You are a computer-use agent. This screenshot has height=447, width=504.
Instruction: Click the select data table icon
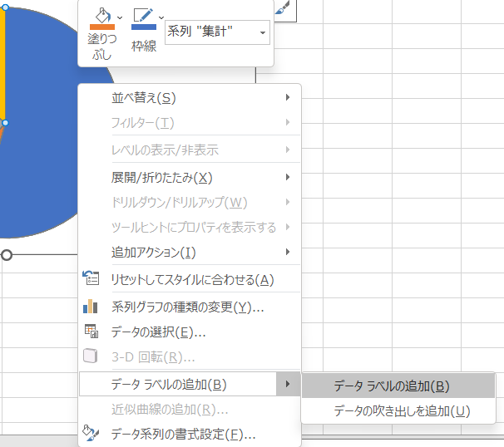tap(91, 331)
